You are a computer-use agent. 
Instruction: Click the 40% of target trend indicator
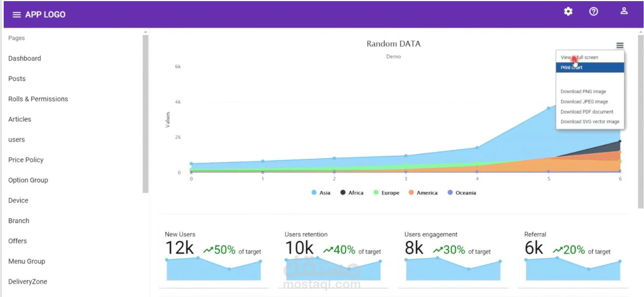pyautogui.click(x=352, y=250)
